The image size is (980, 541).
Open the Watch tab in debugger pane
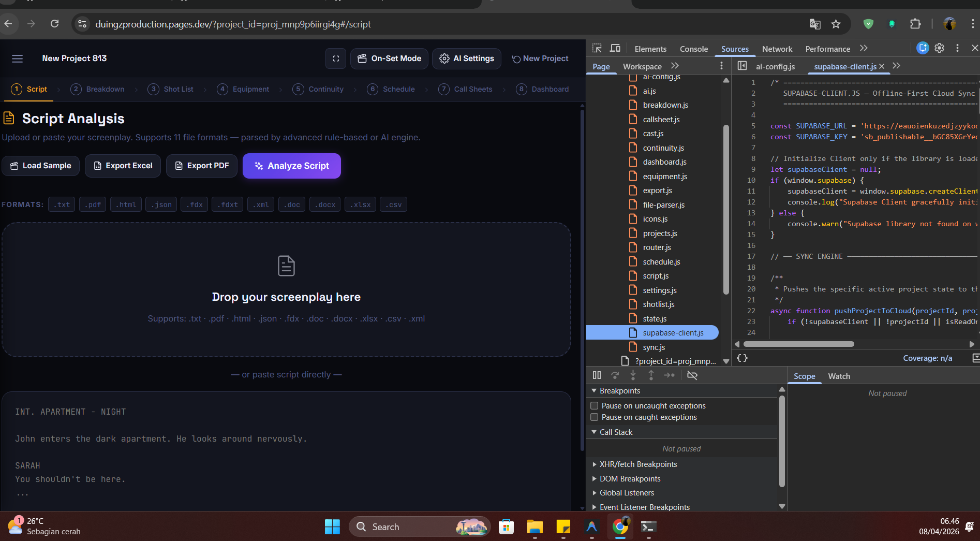click(839, 376)
